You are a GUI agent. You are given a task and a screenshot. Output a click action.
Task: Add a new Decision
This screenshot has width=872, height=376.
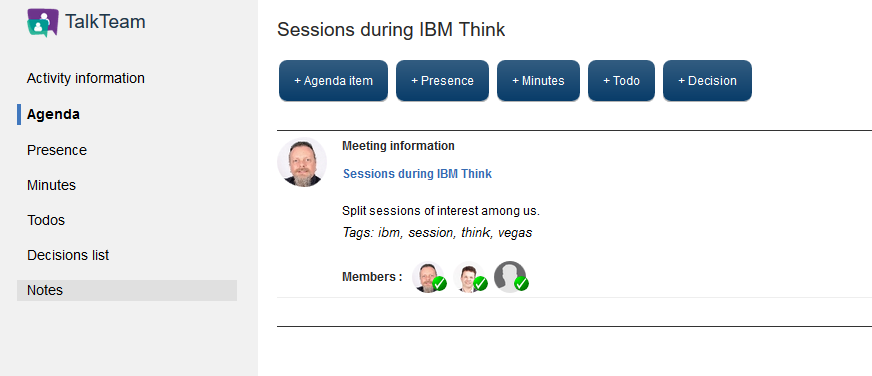coord(707,81)
